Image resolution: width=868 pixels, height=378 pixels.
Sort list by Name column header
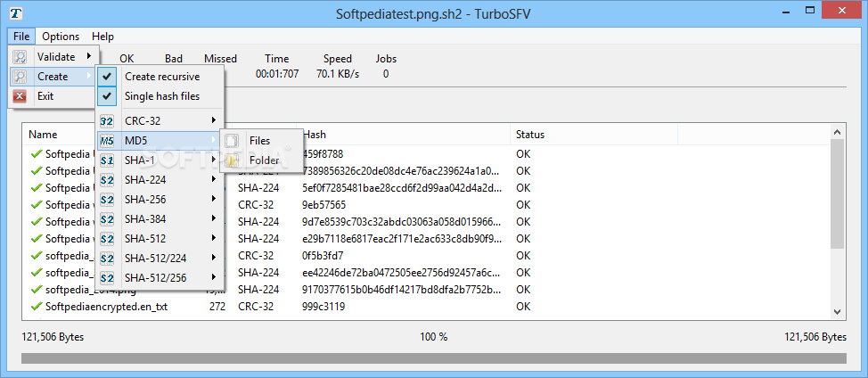(x=43, y=135)
